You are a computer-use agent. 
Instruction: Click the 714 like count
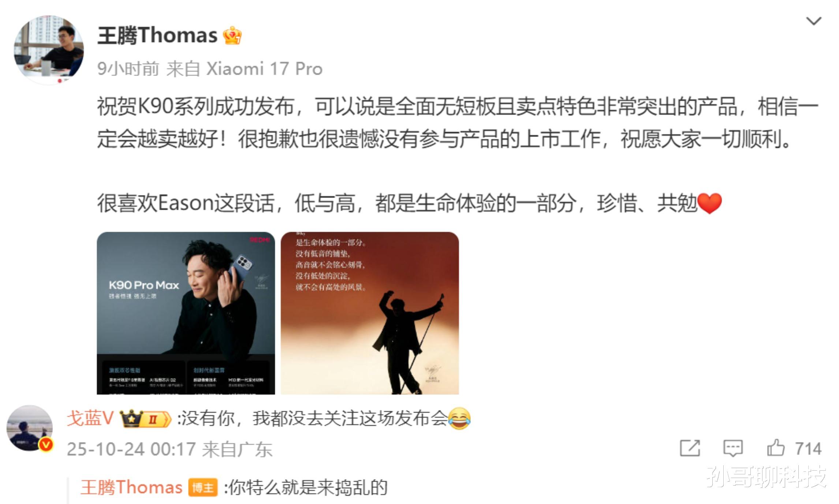click(808, 449)
